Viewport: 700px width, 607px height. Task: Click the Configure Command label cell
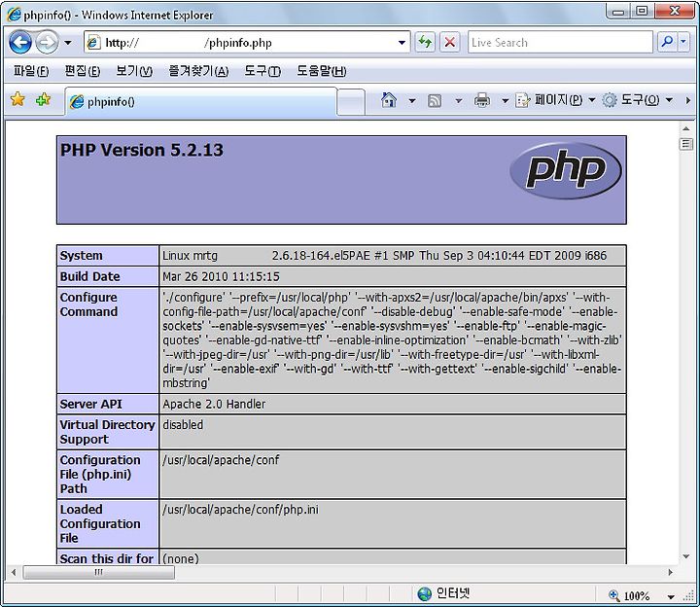tap(108, 340)
